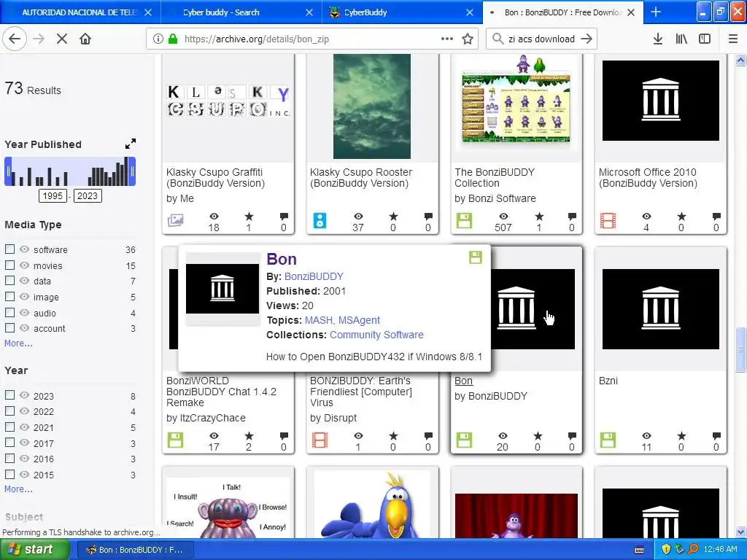Edit the 2023 end year field
The image size is (747, 560).
tap(88, 195)
